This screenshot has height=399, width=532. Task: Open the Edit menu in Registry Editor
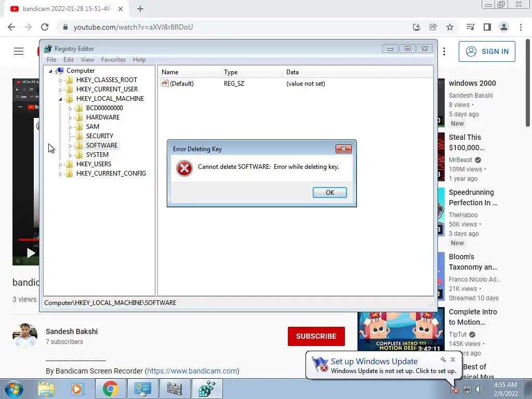coord(69,60)
